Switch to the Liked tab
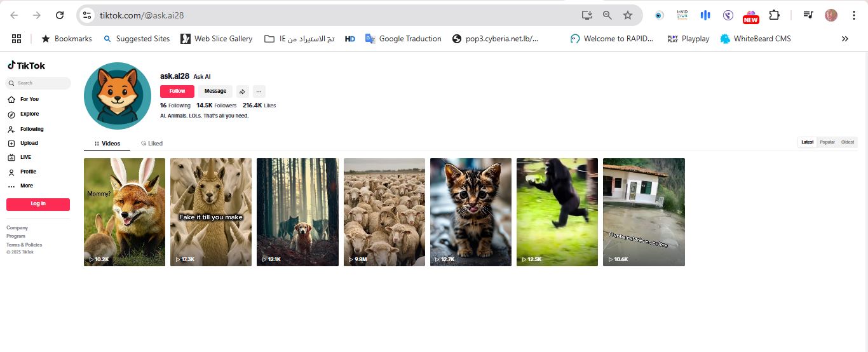The height and width of the screenshot is (352, 868). (x=152, y=144)
